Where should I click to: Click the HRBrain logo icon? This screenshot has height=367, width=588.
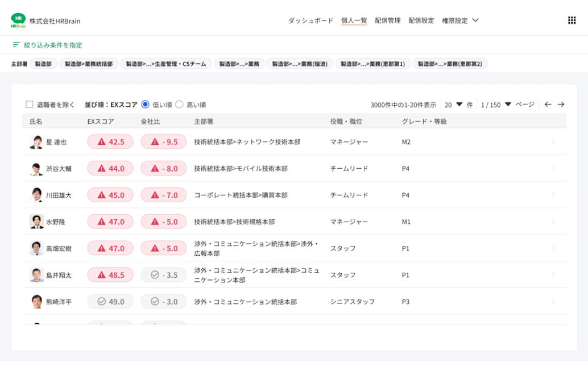click(x=18, y=19)
